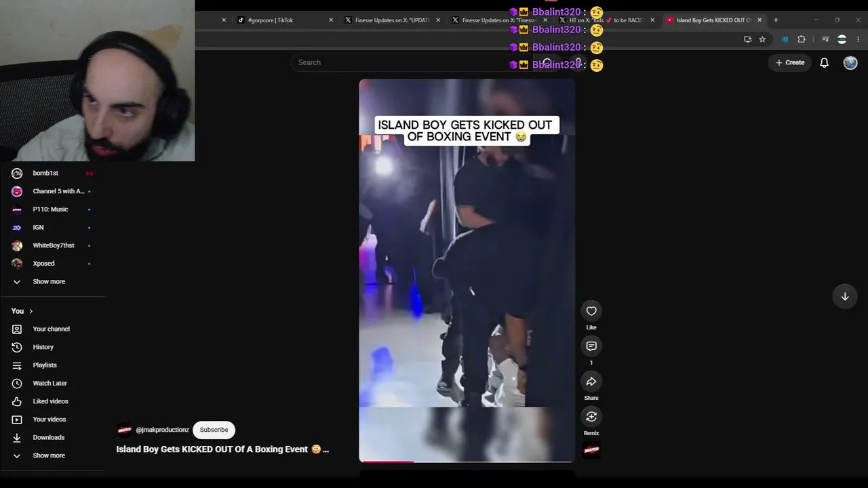Open the short's sound thumbnail
The height and width of the screenshot is (488, 868).
(x=591, y=450)
